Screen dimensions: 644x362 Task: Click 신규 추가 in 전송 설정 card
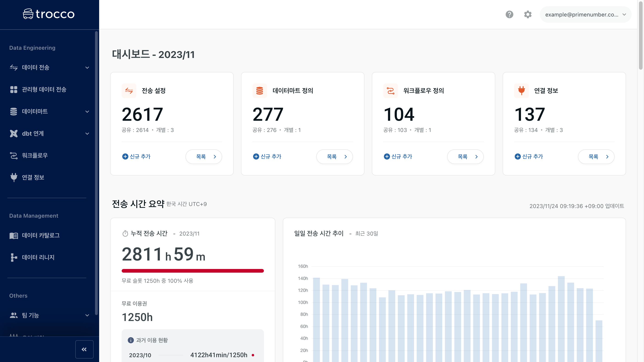coord(137,156)
